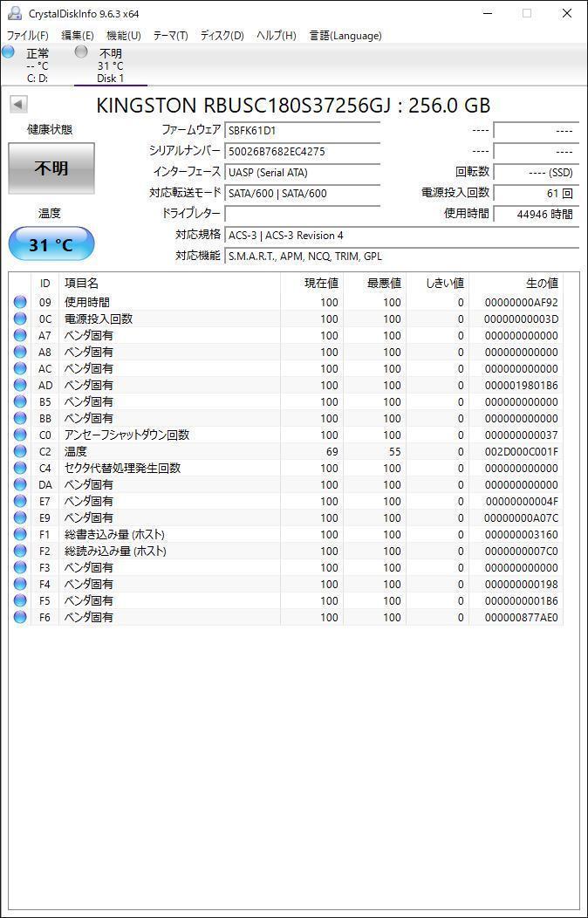Select the 使用時間 attribute name
Image resolution: width=588 pixels, height=918 pixels.
tap(87, 302)
